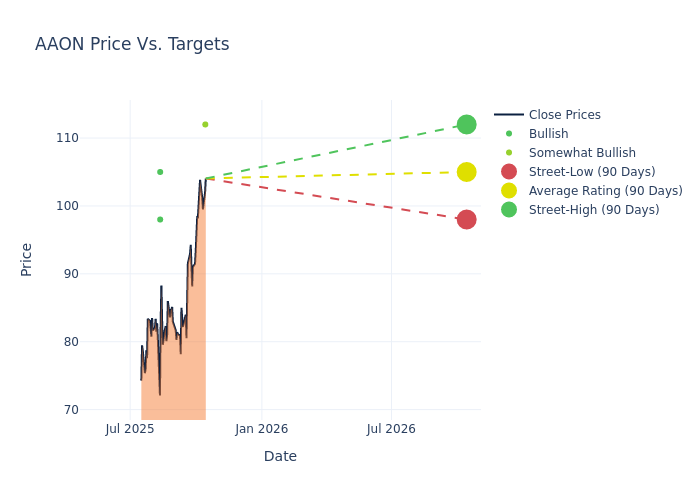
Task: Click the Somewhat Bullish dot near 112
Action: 205,125
